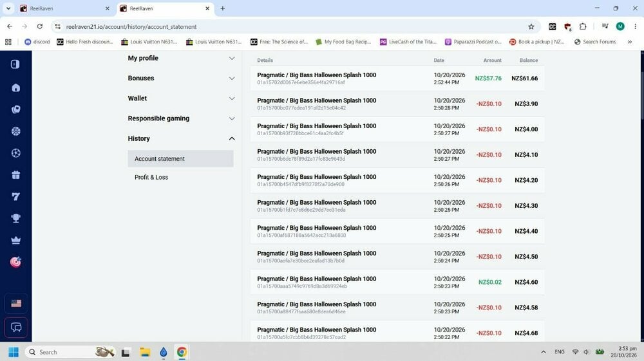This screenshot has width=644, height=361.
Task: Expand the Wallet section
Action: click(181, 98)
